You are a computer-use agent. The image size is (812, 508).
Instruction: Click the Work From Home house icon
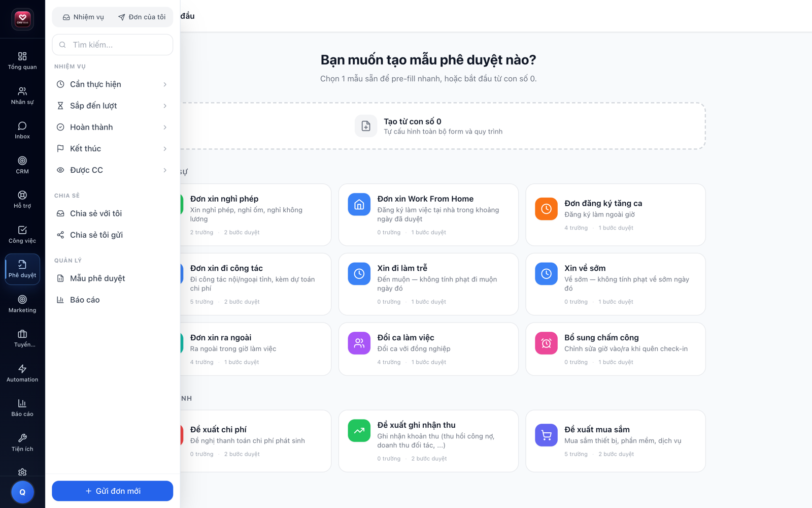(x=359, y=204)
